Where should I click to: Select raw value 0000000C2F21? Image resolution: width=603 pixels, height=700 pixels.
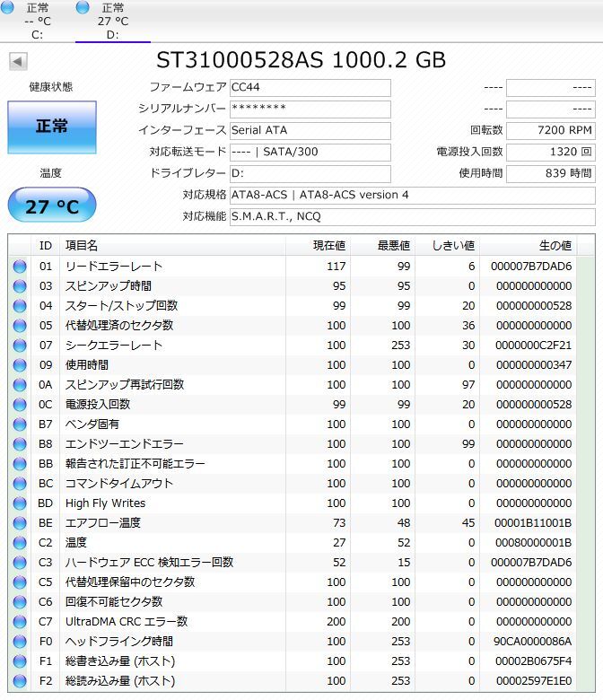533,346
